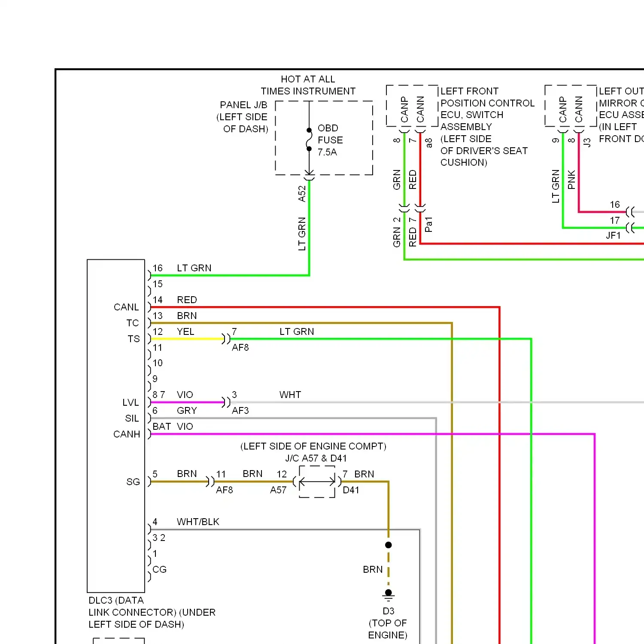Viewport: 644px width, 644px height.
Task: Select the LVL terminal label
Action: click(131, 402)
